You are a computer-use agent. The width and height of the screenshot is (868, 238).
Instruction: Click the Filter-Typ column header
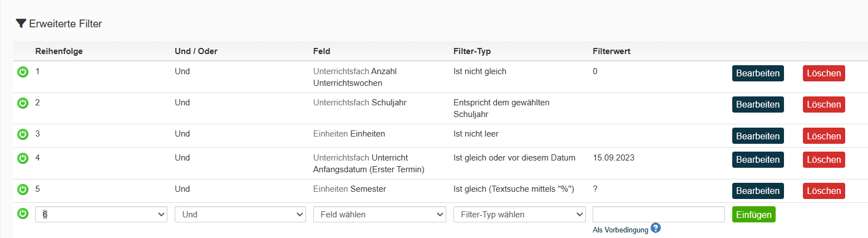(472, 51)
